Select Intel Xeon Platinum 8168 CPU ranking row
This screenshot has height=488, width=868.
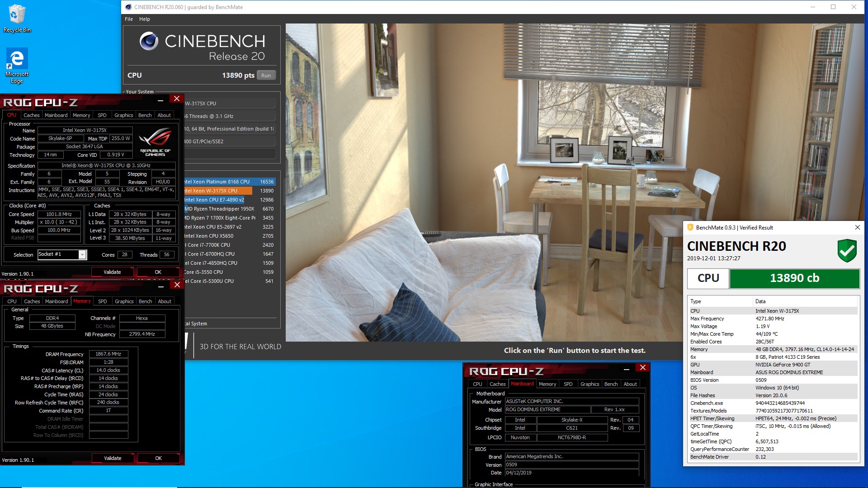point(230,182)
